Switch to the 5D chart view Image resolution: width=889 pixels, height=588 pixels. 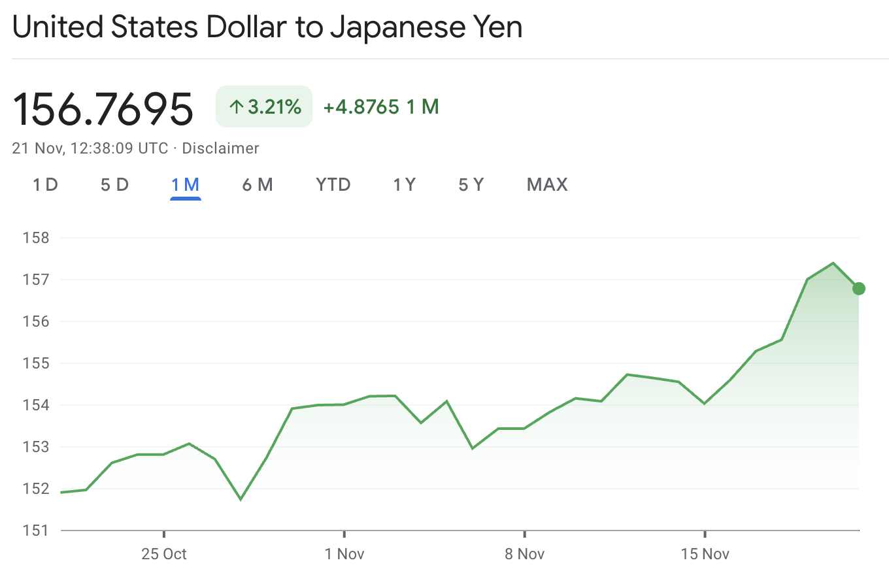[114, 185]
